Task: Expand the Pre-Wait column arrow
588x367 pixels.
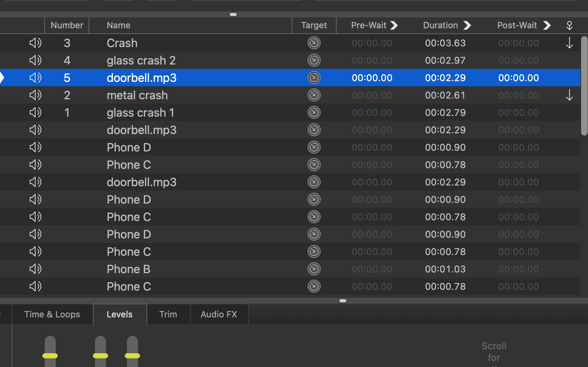Action: [x=394, y=25]
